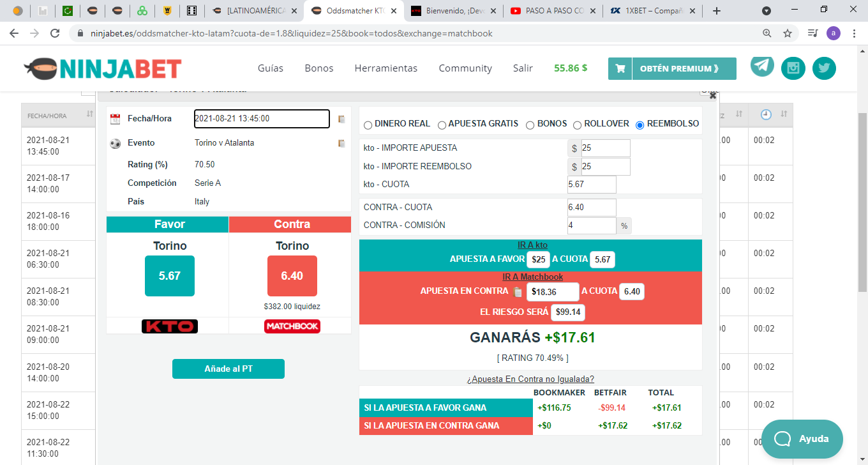The height and width of the screenshot is (465, 868).
Task: Edit the CONTRA COMISIÓN field
Action: (592, 225)
